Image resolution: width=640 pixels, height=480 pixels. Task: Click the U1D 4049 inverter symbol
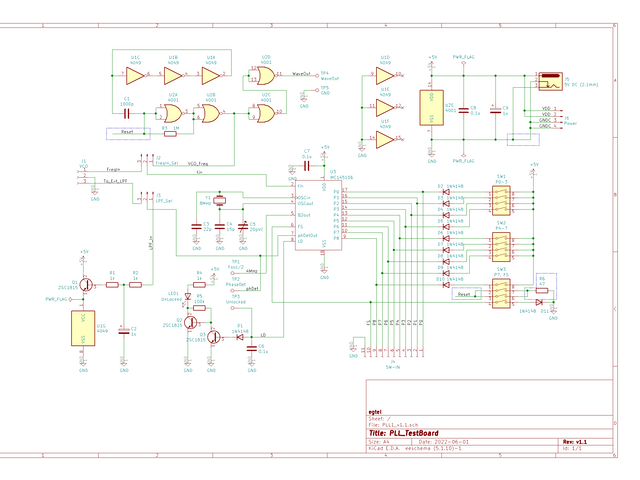coord(385,75)
